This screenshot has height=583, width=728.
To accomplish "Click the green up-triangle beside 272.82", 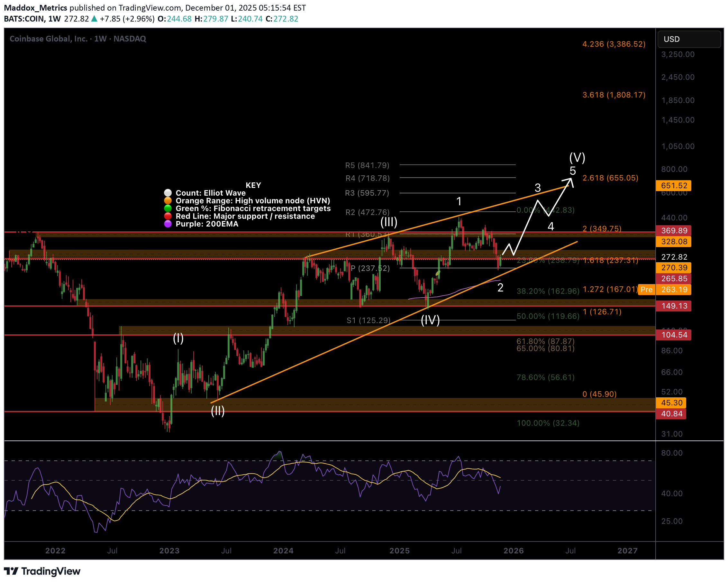I will (95, 19).
